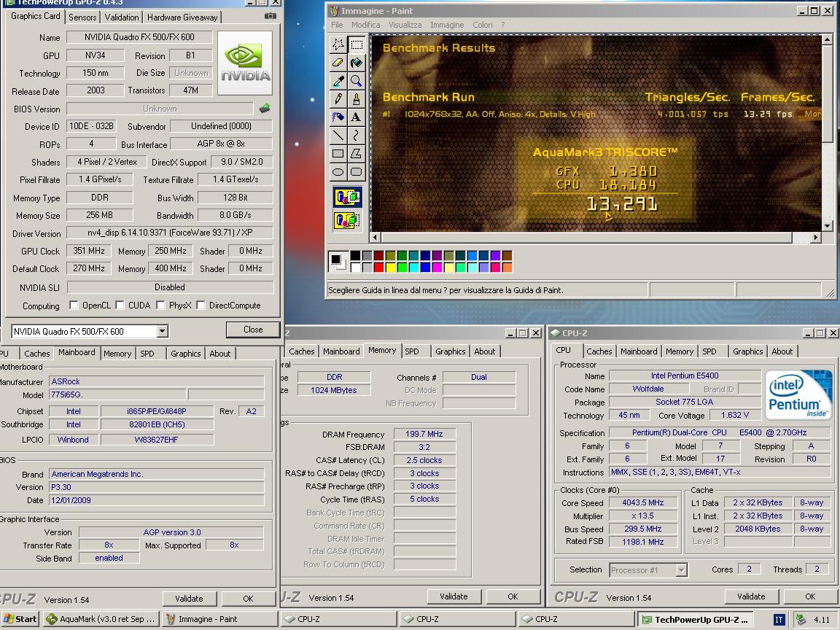Viewport: 840px width, 630px height.
Task: Open About tab in the ASRock mainboard CPU-Z window
Action: pos(219,354)
